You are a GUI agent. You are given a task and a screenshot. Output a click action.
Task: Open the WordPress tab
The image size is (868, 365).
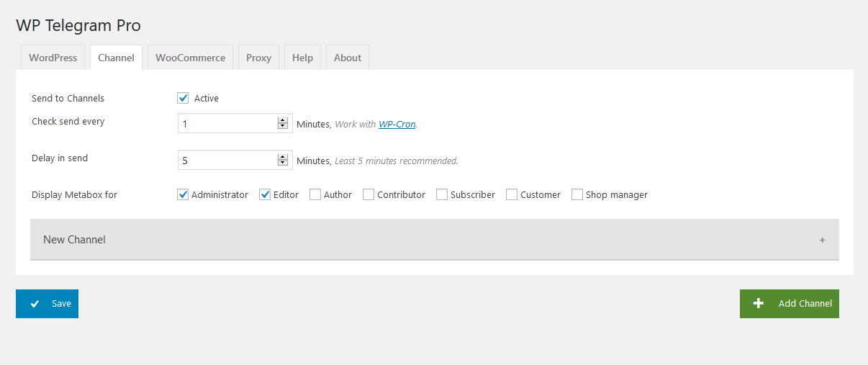[x=53, y=58]
